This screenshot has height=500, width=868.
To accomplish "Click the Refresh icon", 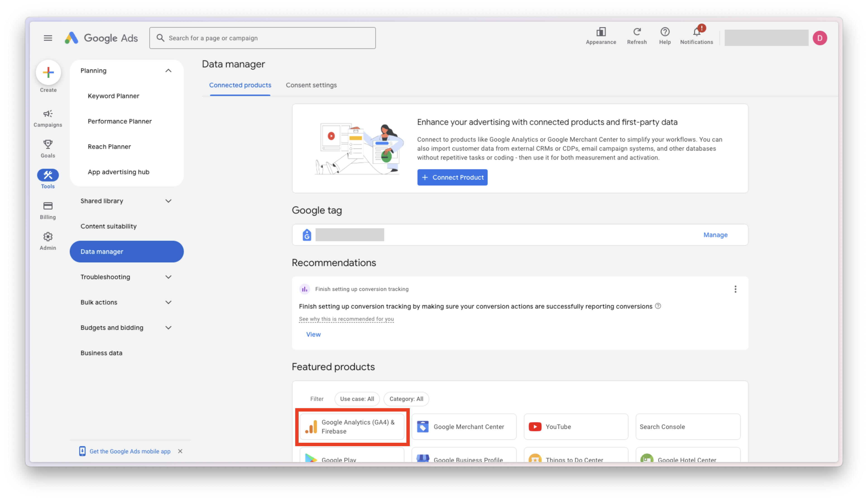I will coord(637,32).
